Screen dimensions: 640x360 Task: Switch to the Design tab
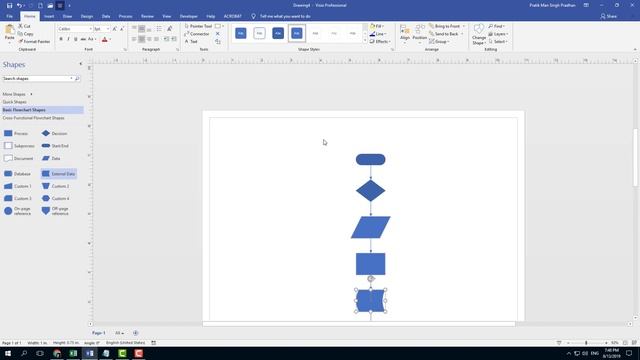click(87, 16)
